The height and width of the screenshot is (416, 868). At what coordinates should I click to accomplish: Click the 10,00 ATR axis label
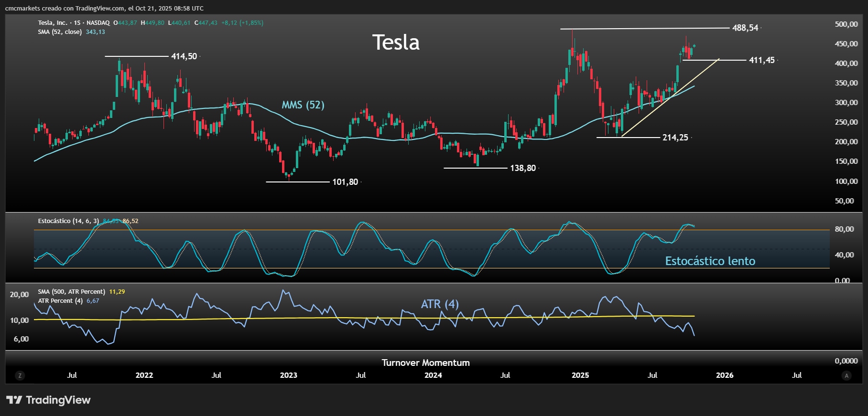[x=19, y=320]
